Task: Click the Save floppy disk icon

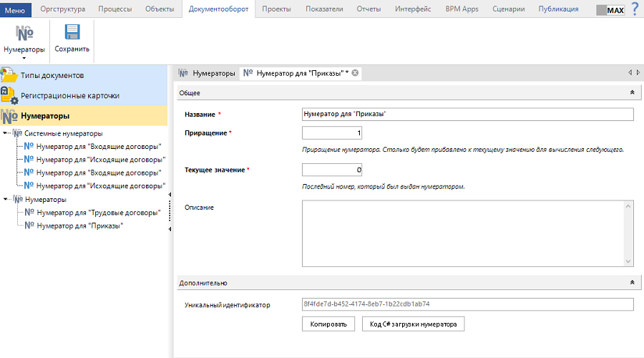Action: point(72,33)
